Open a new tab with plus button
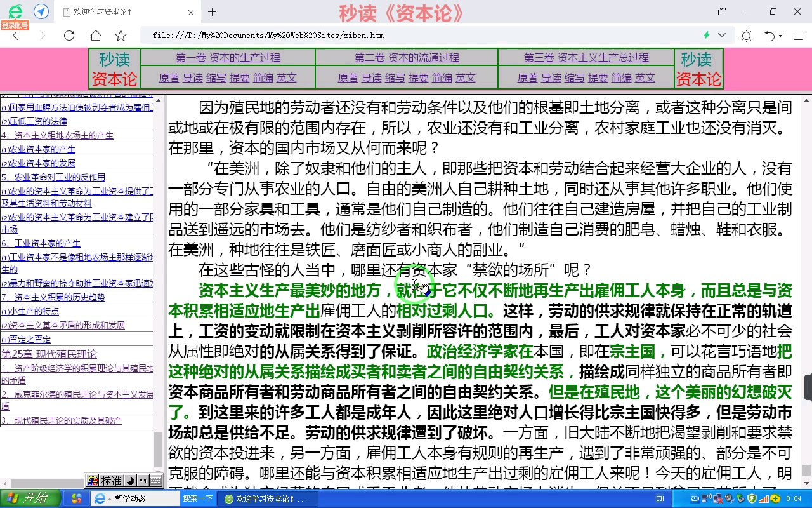The image size is (812, 508). point(212,11)
